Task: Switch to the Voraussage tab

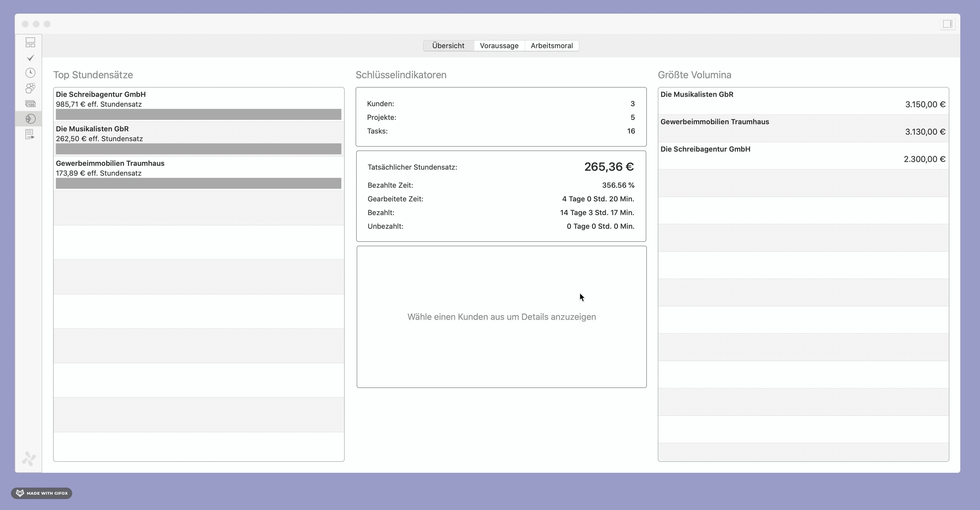Action: (x=499, y=46)
